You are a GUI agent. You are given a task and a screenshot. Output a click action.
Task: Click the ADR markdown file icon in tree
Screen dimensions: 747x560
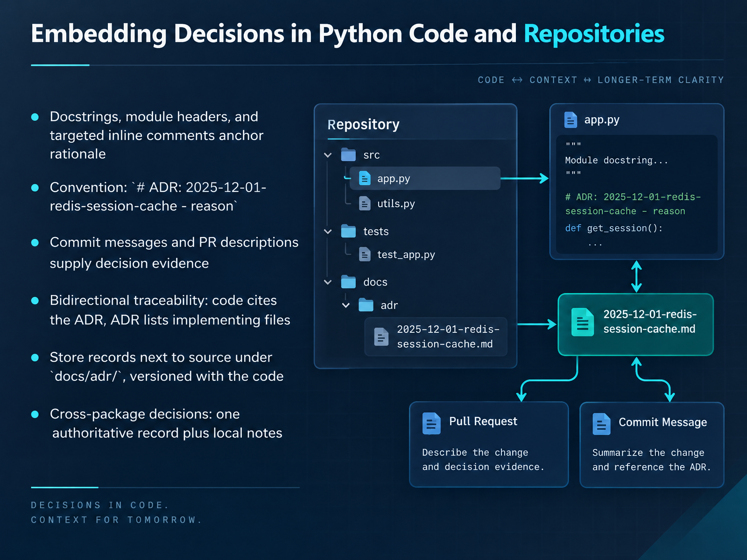[x=381, y=336]
